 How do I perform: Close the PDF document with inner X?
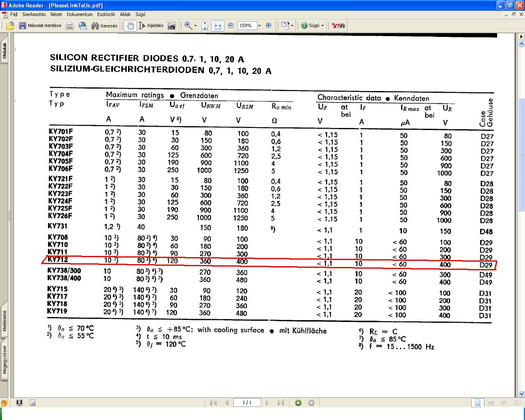pos(521,14)
